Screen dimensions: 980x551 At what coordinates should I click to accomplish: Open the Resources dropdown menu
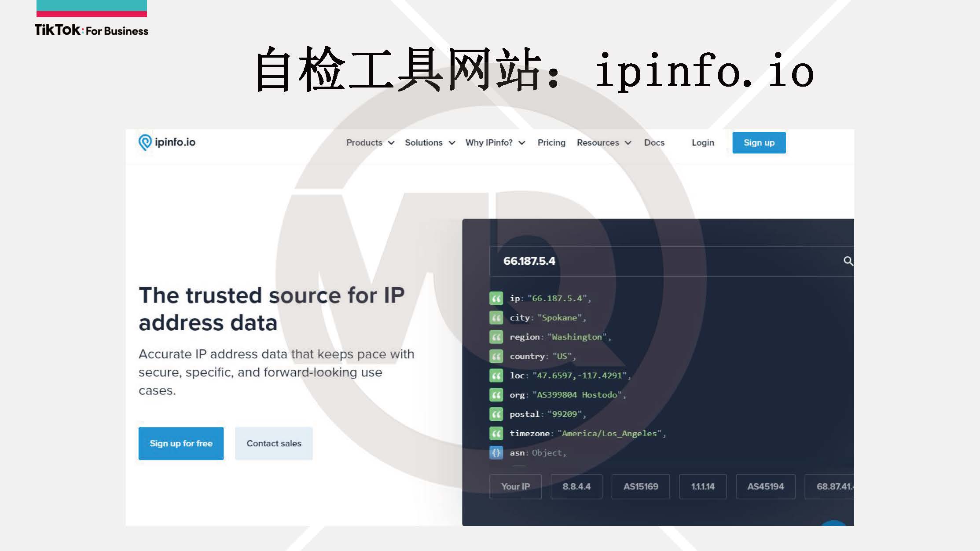(x=604, y=143)
